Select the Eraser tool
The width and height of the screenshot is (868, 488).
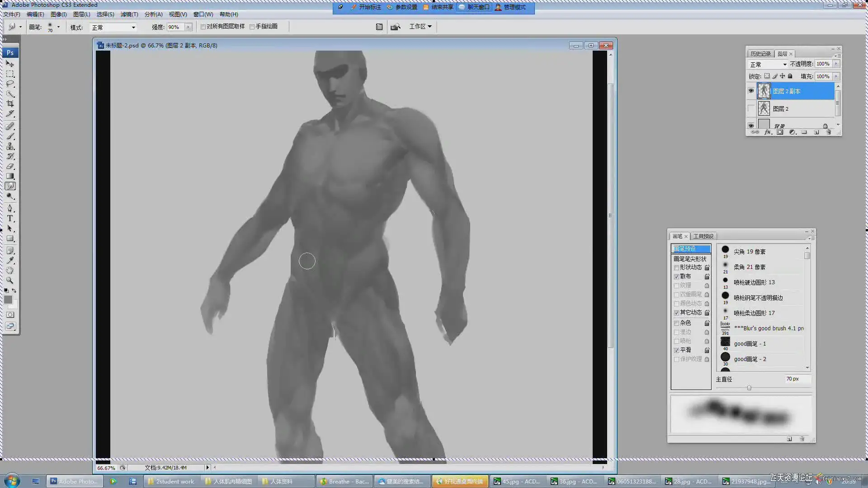click(10, 166)
